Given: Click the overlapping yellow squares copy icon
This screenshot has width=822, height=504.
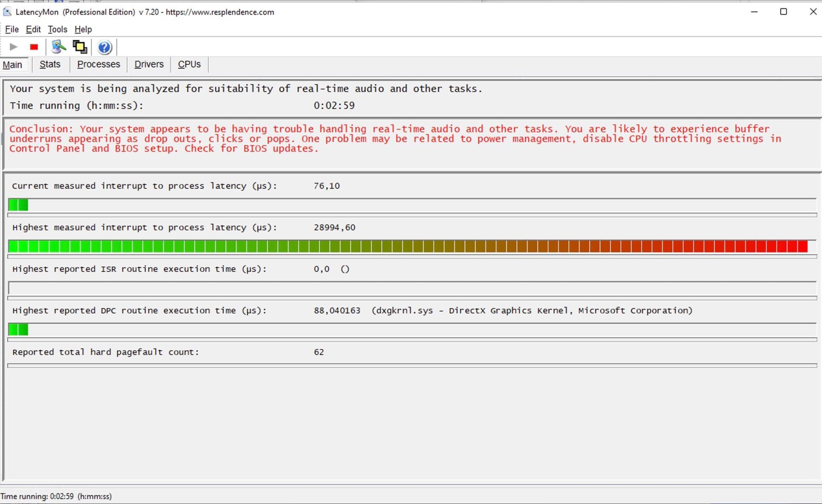Looking at the screenshot, I should [80, 47].
